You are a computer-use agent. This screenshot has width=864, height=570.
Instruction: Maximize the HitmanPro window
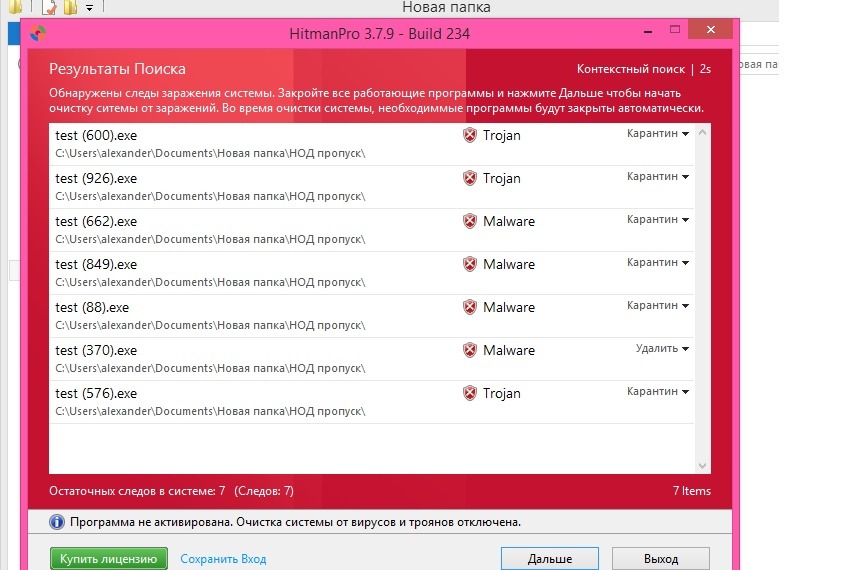675,30
